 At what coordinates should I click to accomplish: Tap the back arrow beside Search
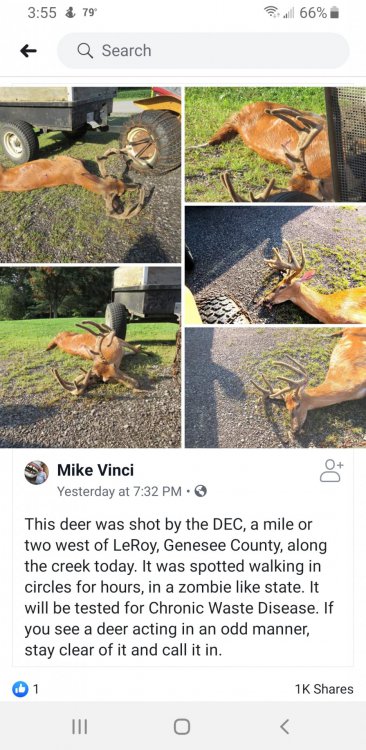point(28,51)
